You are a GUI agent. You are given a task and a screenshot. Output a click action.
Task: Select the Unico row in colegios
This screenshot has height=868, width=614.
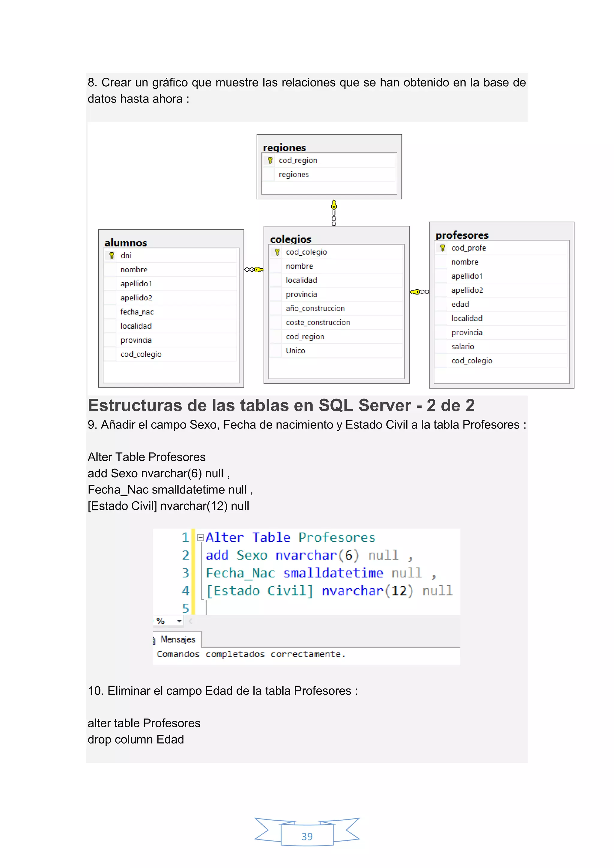tap(336, 351)
